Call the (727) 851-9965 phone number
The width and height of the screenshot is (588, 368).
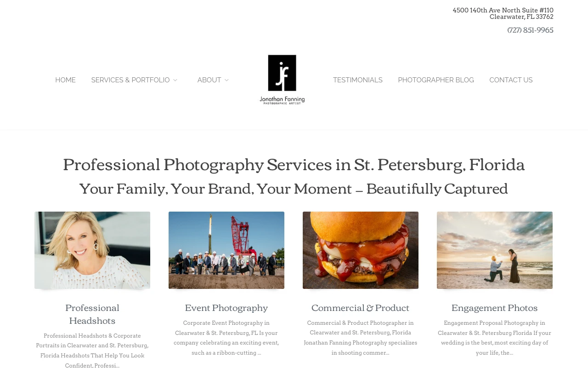tap(530, 30)
